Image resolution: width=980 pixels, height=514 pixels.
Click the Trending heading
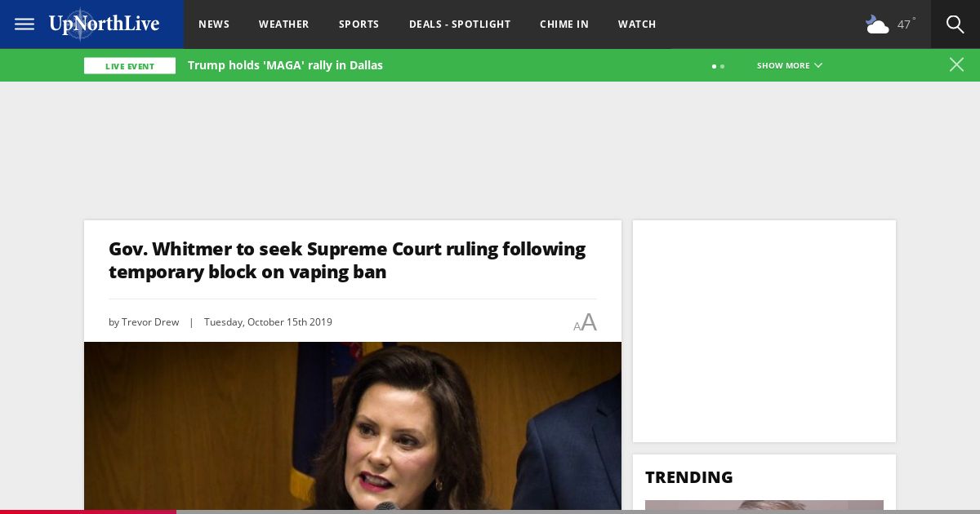[689, 477]
